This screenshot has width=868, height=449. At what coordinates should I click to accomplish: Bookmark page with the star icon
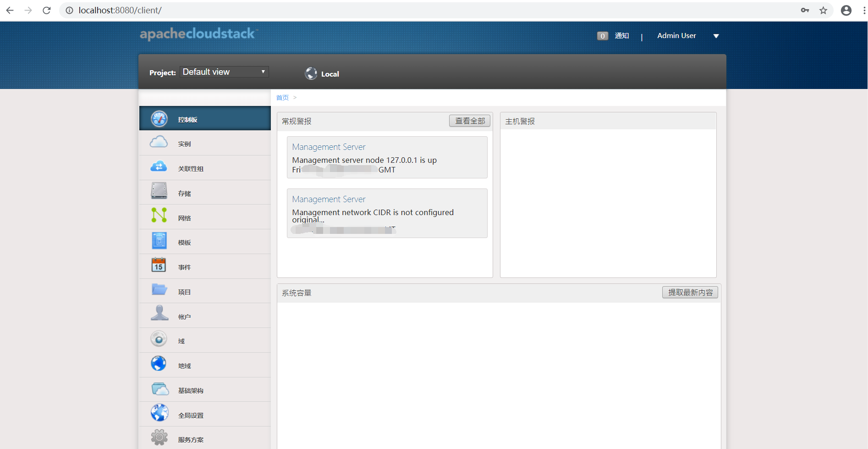(824, 10)
